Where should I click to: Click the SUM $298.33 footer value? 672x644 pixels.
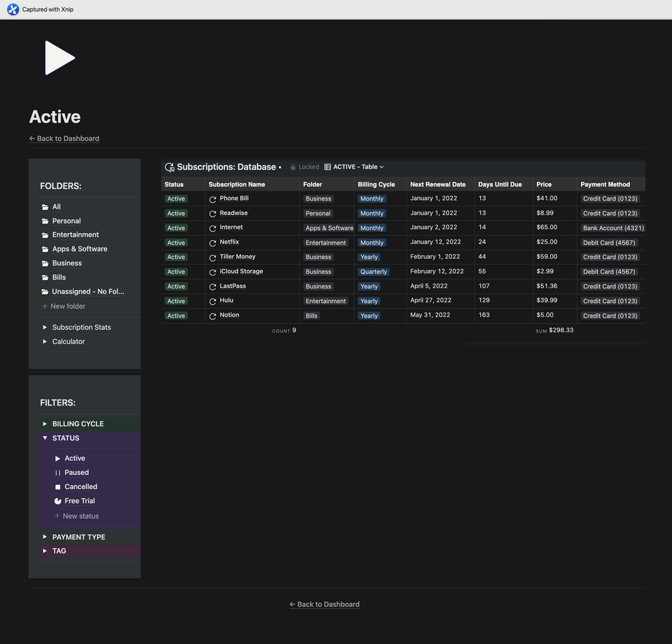click(554, 330)
